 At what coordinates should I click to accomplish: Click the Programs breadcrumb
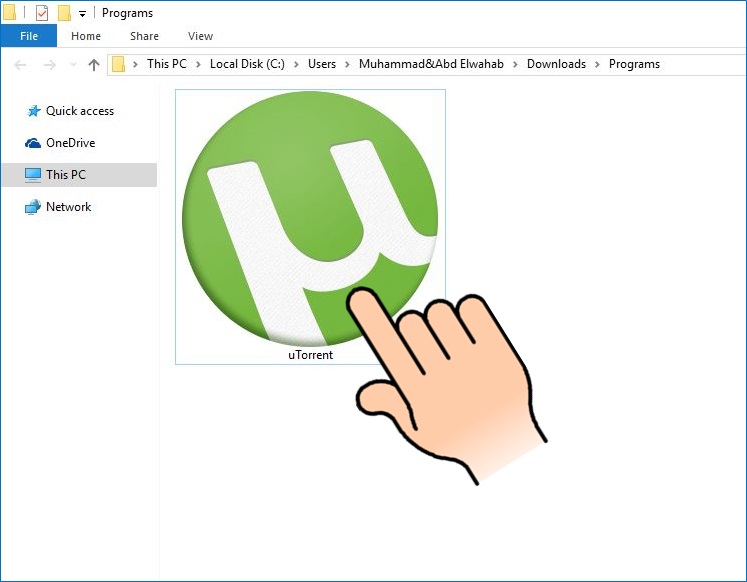pyautogui.click(x=634, y=64)
